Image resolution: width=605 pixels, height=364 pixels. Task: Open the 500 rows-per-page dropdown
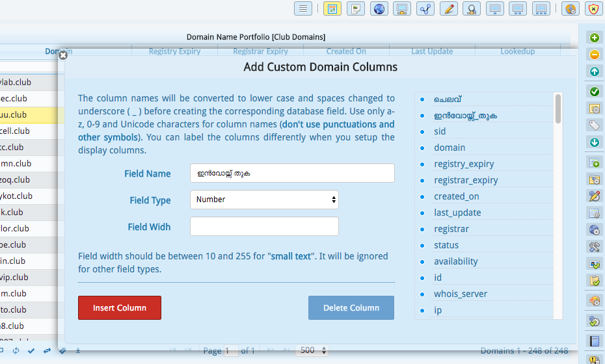[x=312, y=350]
